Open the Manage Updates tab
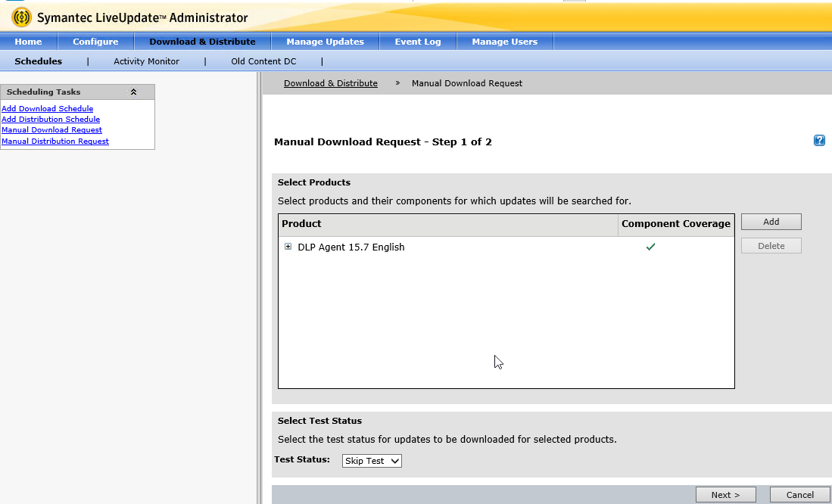This screenshot has height=504, width=832. tap(326, 42)
